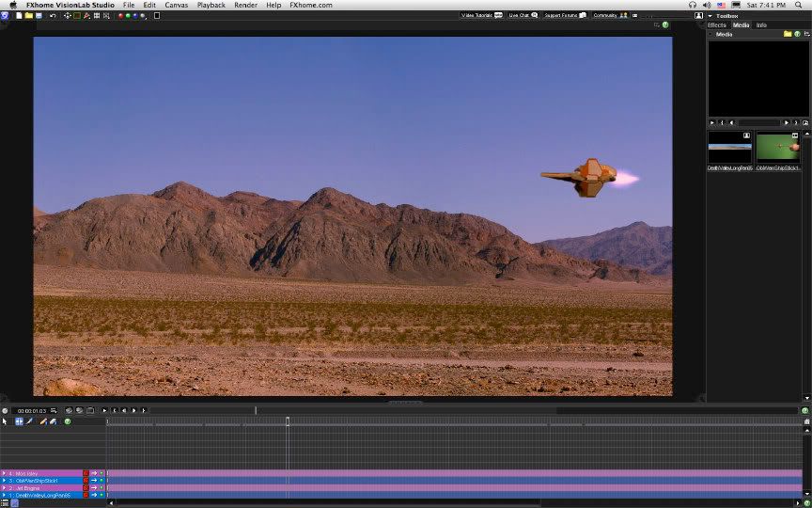Screen dimensions: 812x508
Task: Expand the Jet Engine layer
Action: pos(4,488)
